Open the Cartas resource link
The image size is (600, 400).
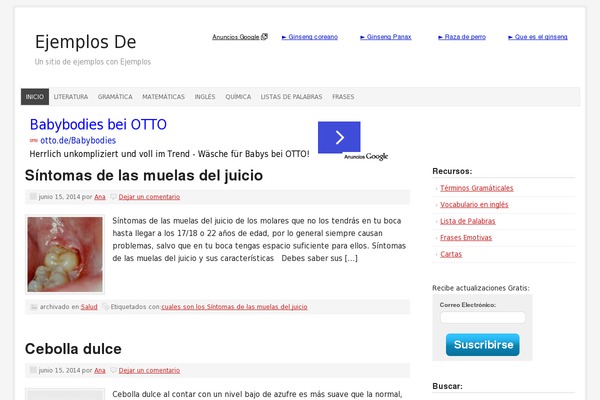tap(451, 254)
